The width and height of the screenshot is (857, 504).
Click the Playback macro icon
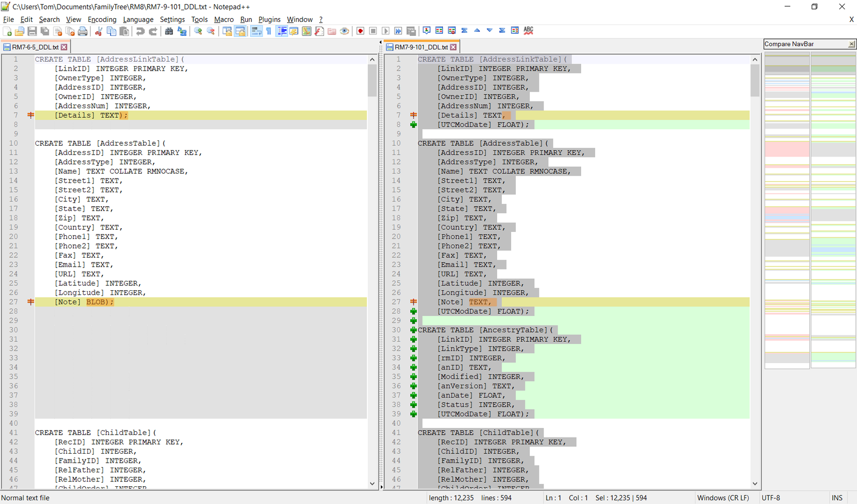386,31
